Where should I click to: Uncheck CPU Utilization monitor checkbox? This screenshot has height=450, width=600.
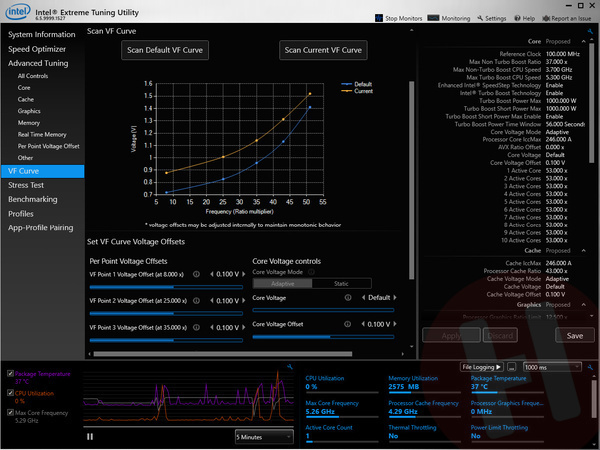coord(11,393)
